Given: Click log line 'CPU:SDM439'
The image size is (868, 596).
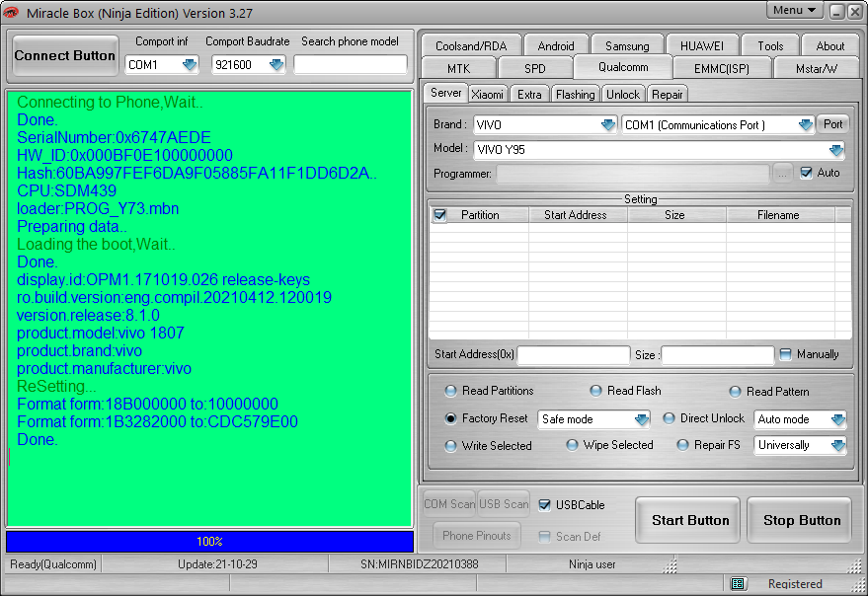Looking at the screenshot, I should click(66, 190).
